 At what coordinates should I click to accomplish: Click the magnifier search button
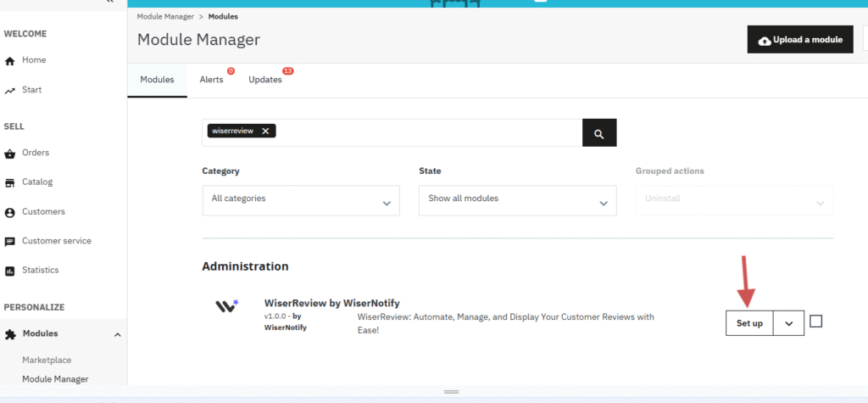pyautogui.click(x=598, y=133)
